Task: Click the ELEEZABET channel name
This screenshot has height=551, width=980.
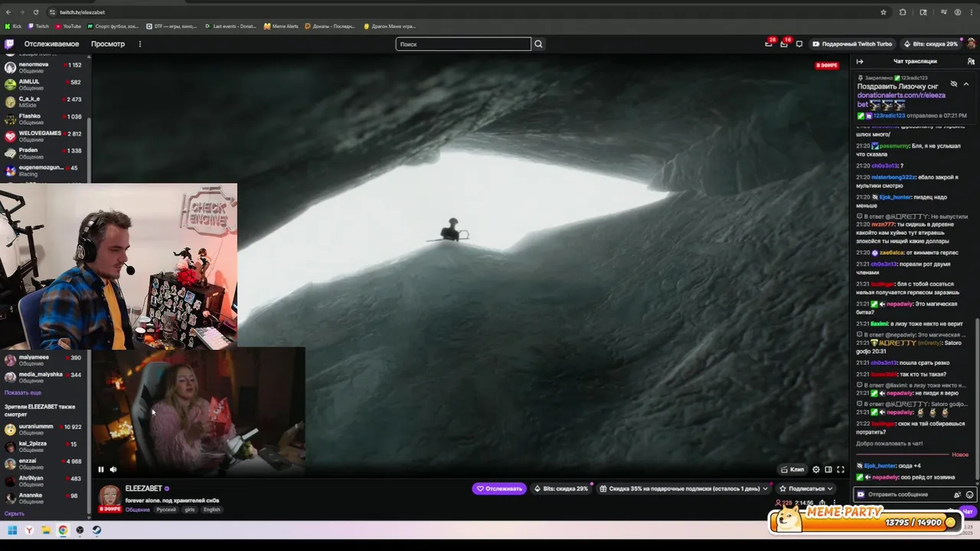Action: tap(143, 488)
